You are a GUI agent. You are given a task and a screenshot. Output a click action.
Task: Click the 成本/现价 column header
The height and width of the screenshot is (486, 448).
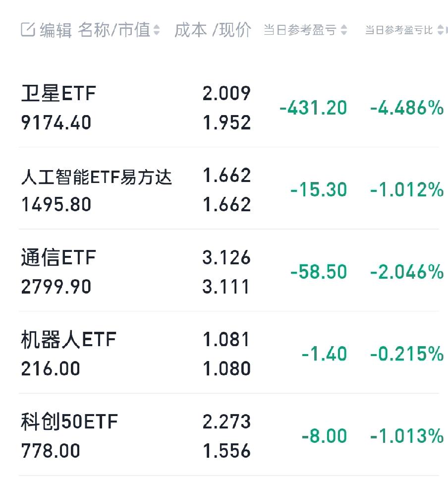coord(213,30)
